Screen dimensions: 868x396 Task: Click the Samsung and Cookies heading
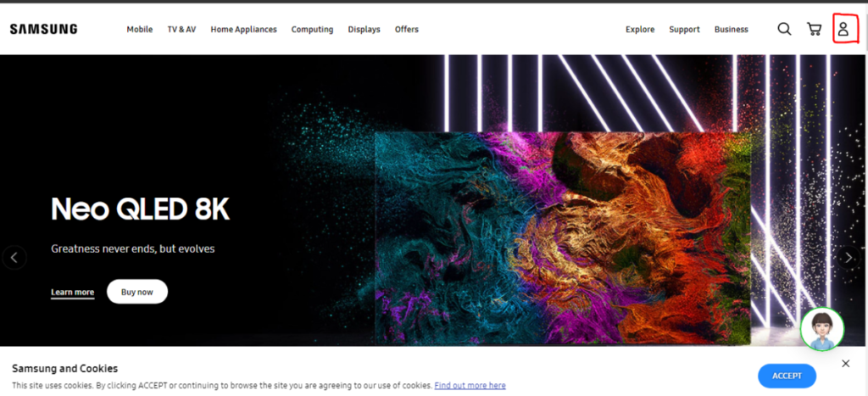pyautogui.click(x=64, y=368)
